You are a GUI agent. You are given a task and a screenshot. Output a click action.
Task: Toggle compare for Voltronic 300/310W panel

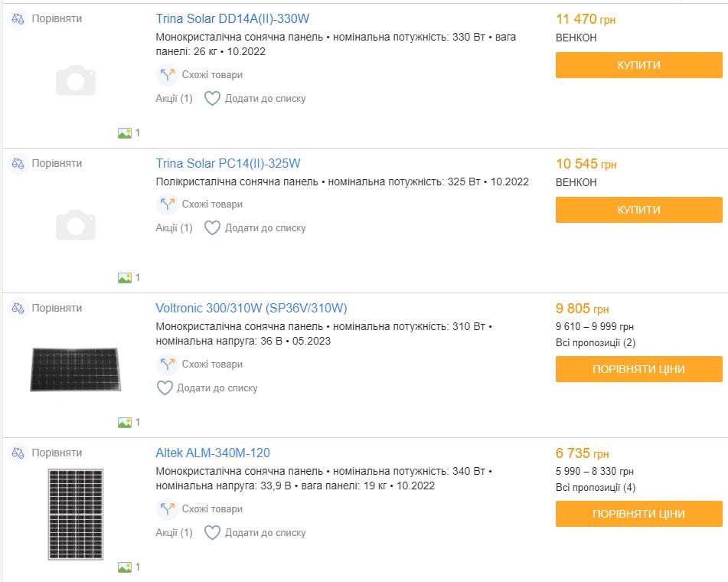click(x=56, y=308)
